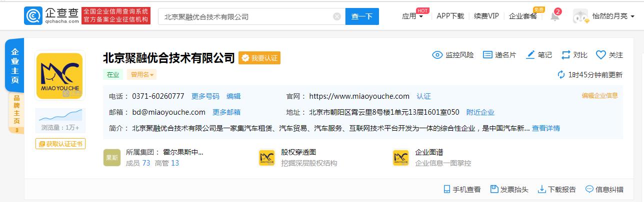The height and width of the screenshot is (202, 644).
Task: Open the APP下载 link
Action: [x=450, y=16]
